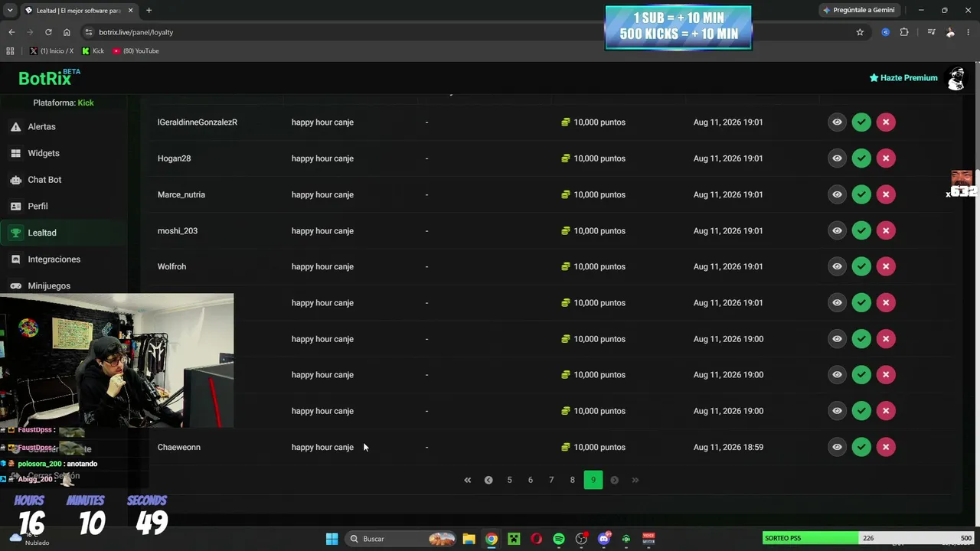Open new browser tab

(x=149, y=10)
